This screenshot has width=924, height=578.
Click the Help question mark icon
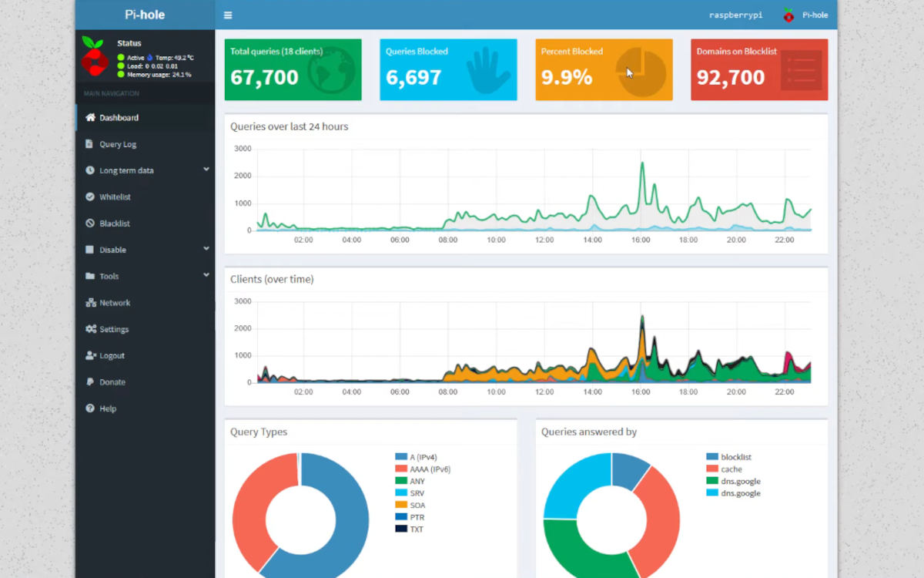(x=90, y=408)
